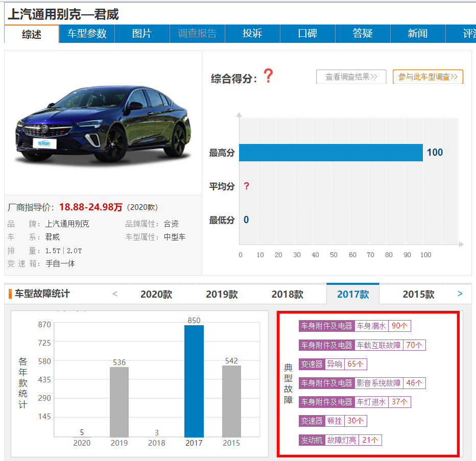476x461 pixels.
Task: Click the 2015 bar showing 542
Action: pyautogui.click(x=231, y=401)
